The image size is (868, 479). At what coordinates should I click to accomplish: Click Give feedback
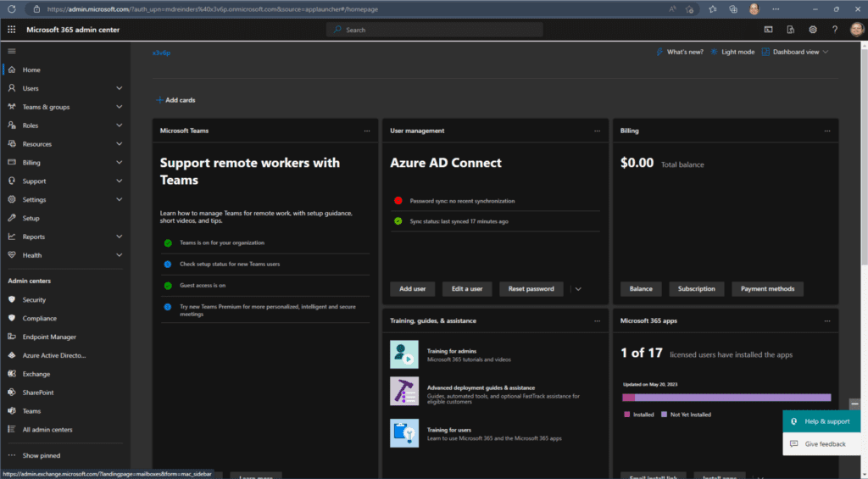pos(821,443)
